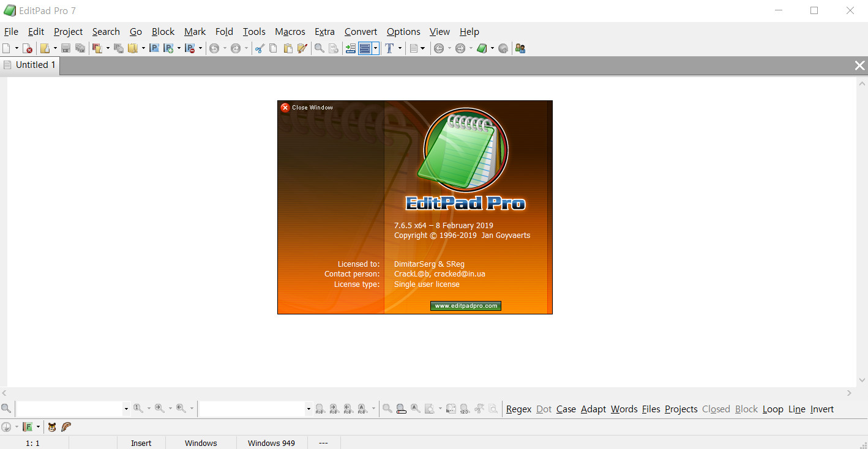Toggle the Loop search option
The width and height of the screenshot is (868, 449).
[773, 409]
